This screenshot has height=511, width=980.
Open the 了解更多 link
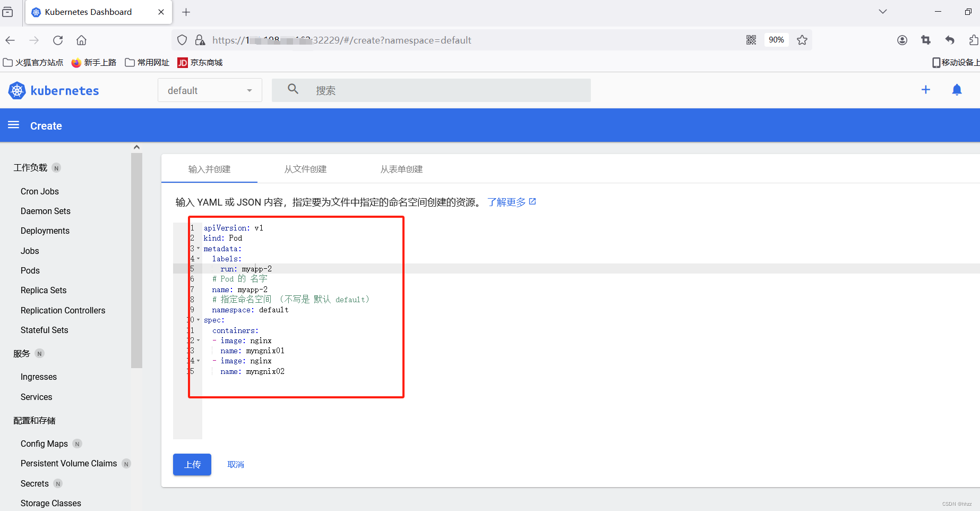coord(512,202)
